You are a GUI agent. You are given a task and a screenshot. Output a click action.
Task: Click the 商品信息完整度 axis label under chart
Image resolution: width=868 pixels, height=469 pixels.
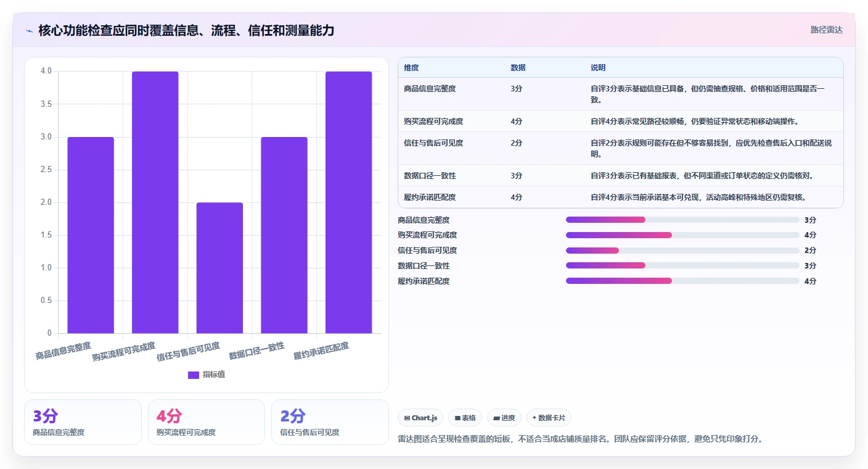pyautogui.click(x=63, y=351)
